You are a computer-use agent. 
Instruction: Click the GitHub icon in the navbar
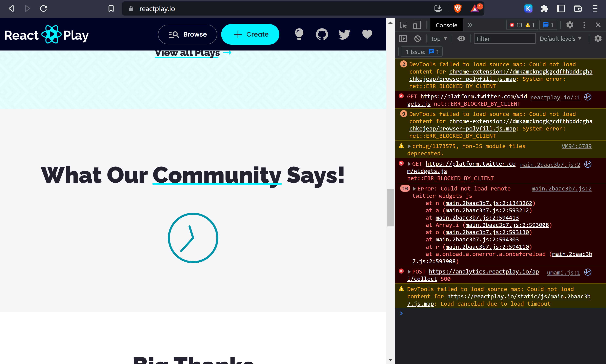tap(322, 34)
